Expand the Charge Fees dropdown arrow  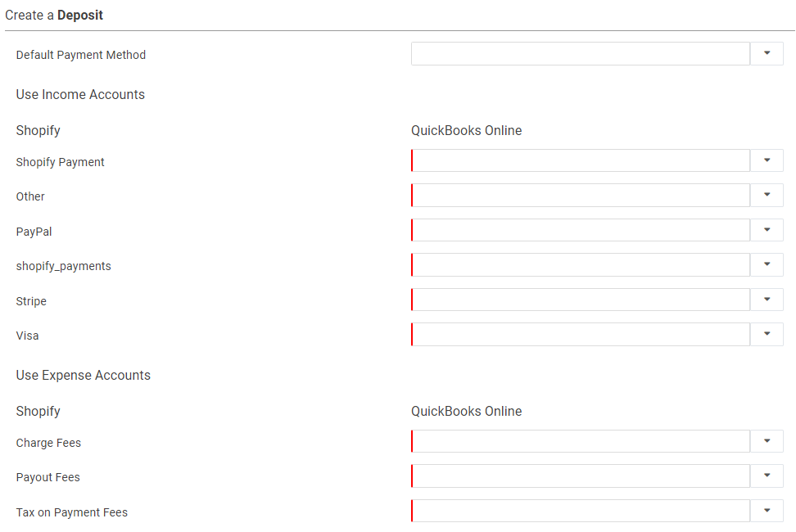767,441
